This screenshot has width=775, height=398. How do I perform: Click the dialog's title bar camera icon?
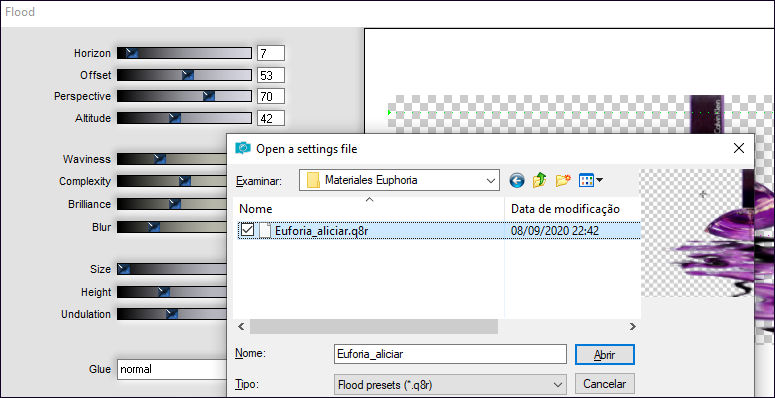click(x=243, y=148)
